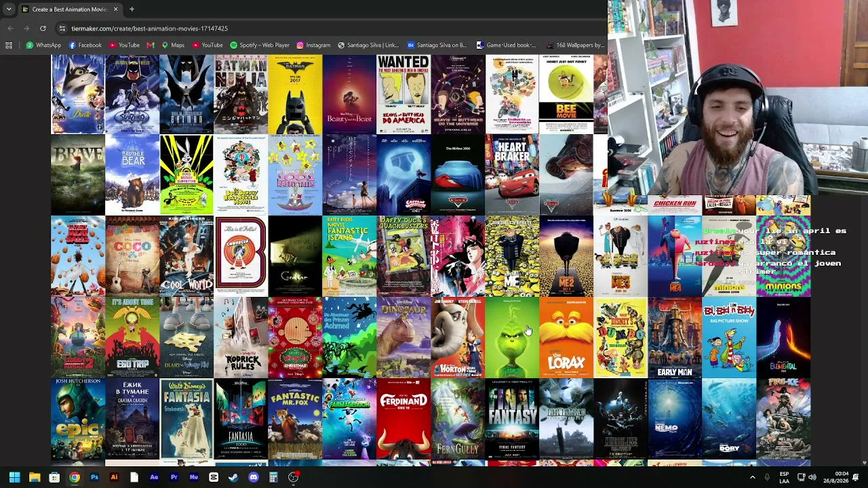Open the Spotify Web Player bookmark

pos(260,45)
